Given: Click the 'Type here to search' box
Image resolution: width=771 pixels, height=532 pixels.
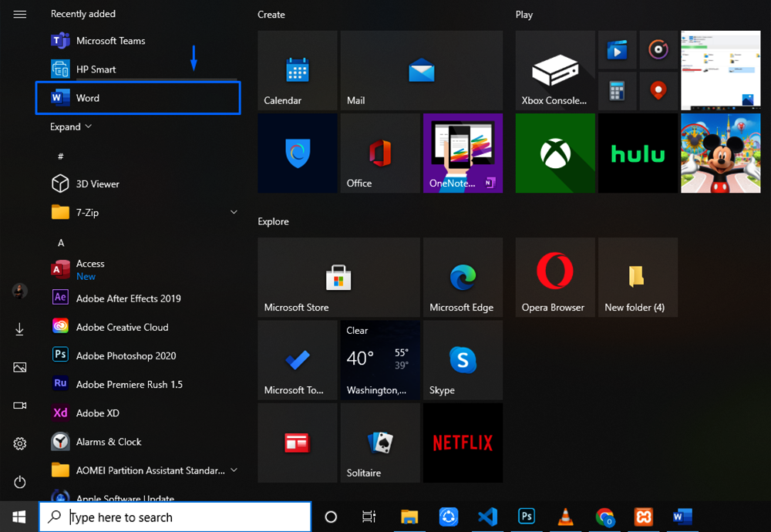Looking at the screenshot, I should [x=185, y=517].
